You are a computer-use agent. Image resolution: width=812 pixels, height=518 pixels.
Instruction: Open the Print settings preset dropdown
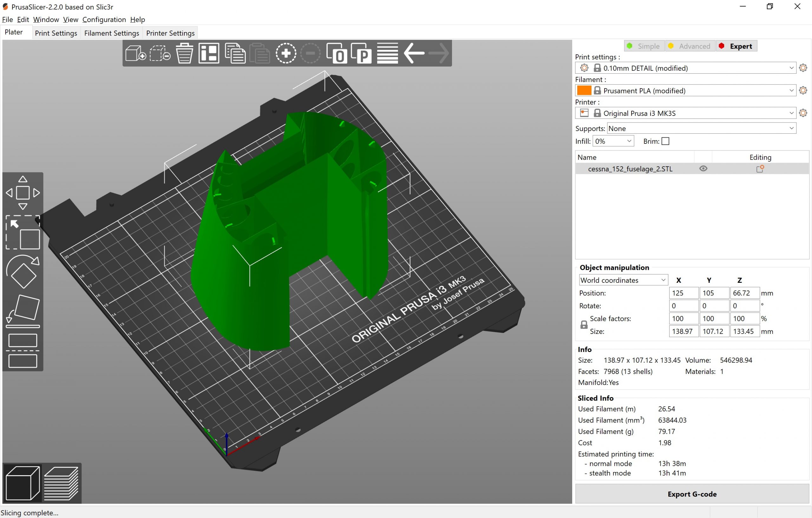click(x=791, y=68)
